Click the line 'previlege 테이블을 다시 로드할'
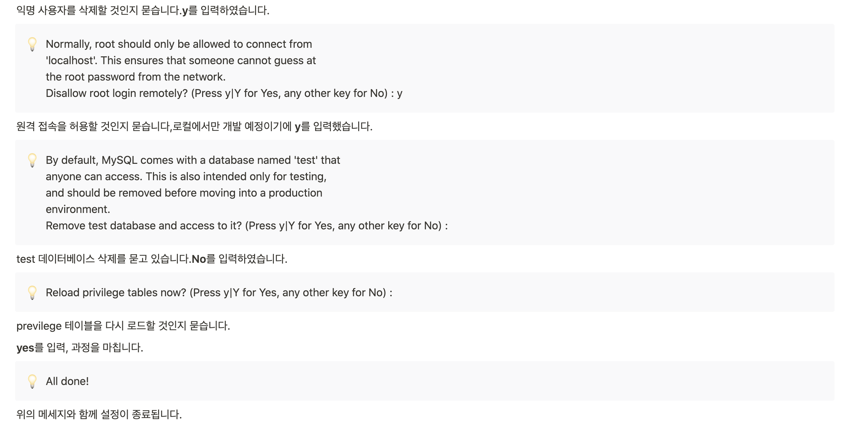 (123, 326)
